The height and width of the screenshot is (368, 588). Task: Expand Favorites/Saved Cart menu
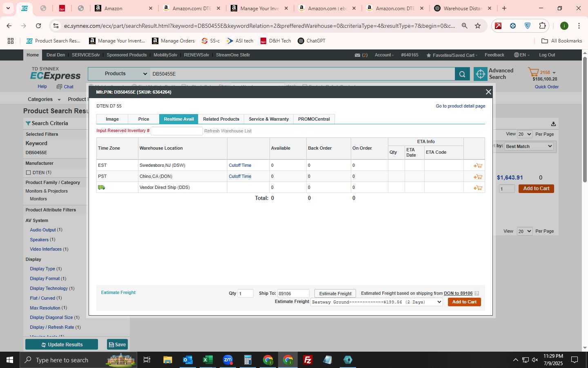coord(452,55)
